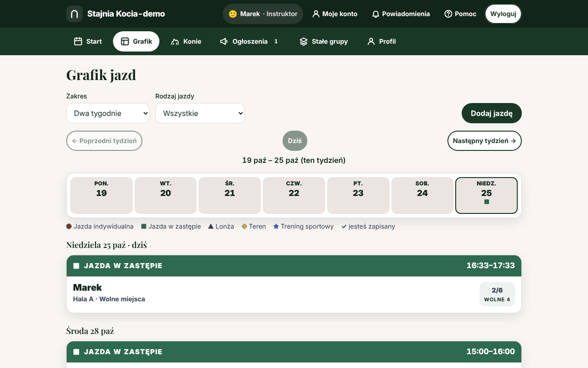Click the bell icon for Powiadomienia
This screenshot has height=368, width=588.
pos(376,14)
